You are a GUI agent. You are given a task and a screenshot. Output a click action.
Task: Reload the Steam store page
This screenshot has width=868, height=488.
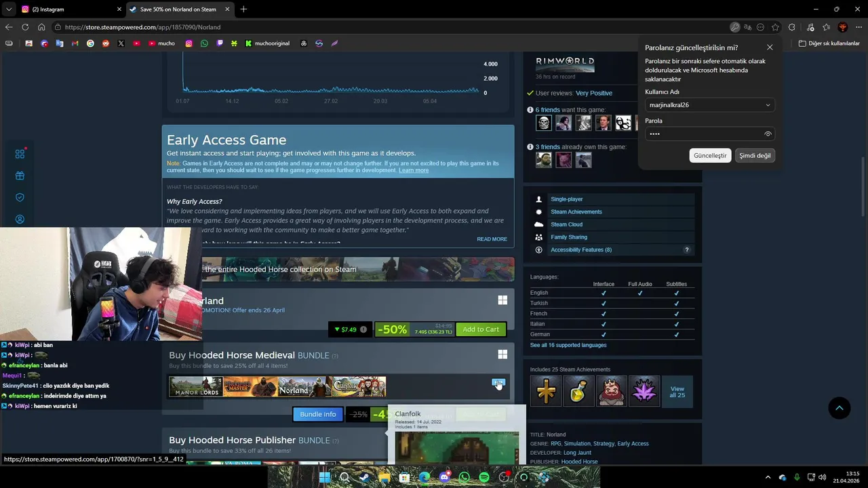click(25, 27)
